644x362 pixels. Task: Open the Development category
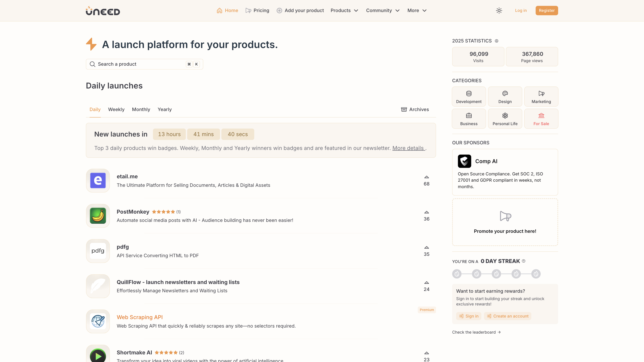(468, 97)
